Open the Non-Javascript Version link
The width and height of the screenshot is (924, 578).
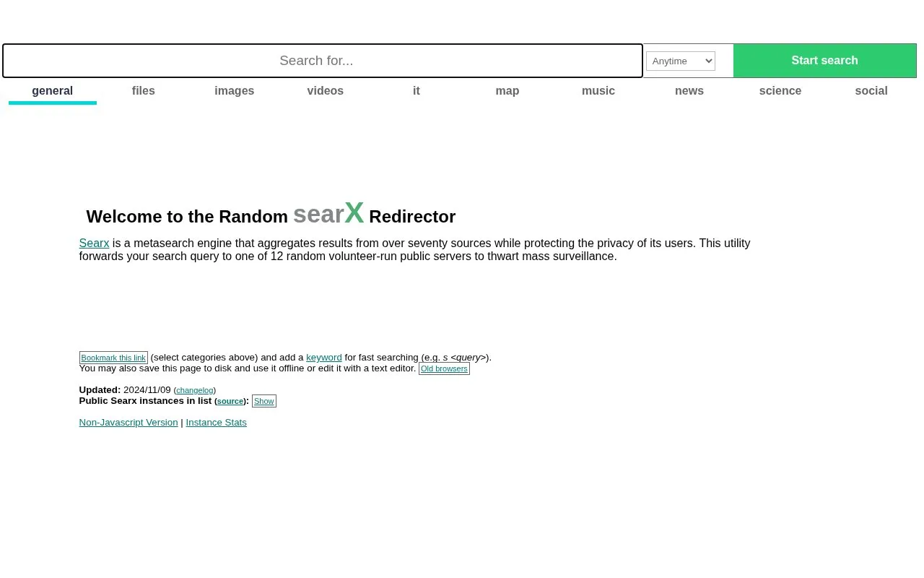(x=128, y=423)
